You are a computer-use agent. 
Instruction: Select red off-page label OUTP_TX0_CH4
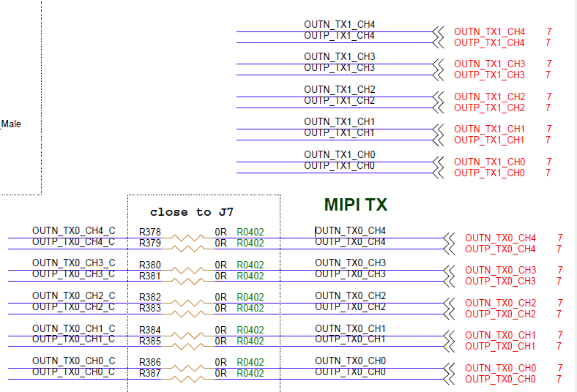(x=500, y=249)
